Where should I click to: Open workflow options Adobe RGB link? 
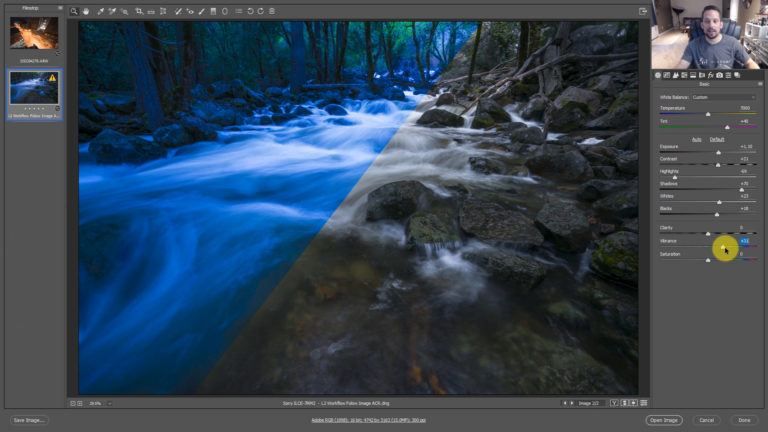point(368,420)
